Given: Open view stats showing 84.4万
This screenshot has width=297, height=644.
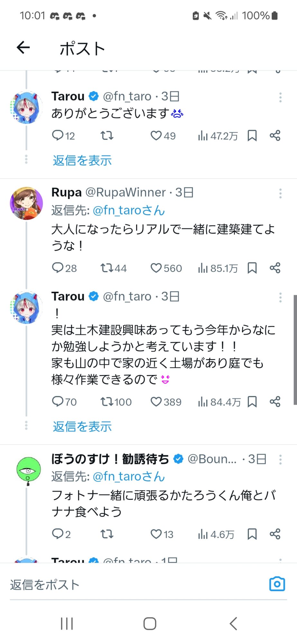Looking at the screenshot, I should pyautogui.click(x=219, y=402).
